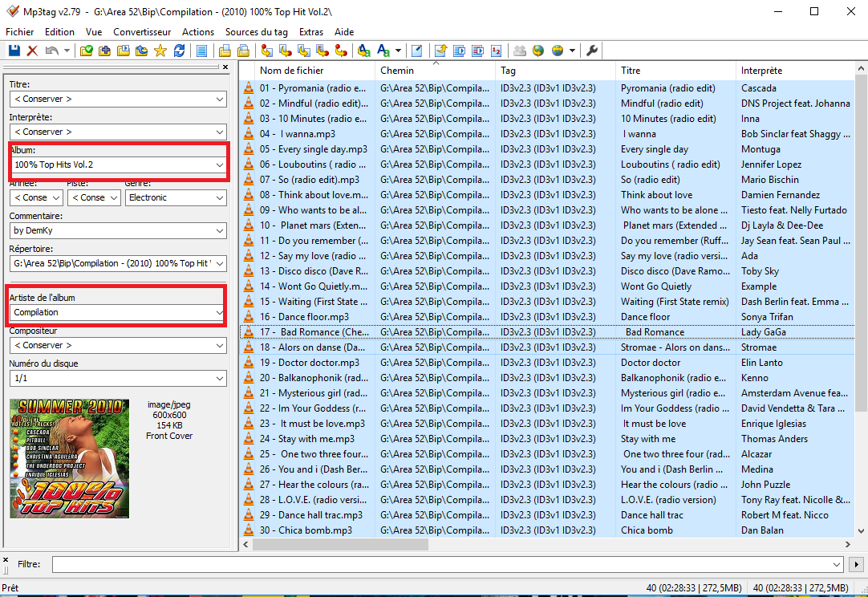Viewport: 868px width, 597px height.
Task: Expand the tag sources dropdown arrow
Action: click(x=572, y=51)
